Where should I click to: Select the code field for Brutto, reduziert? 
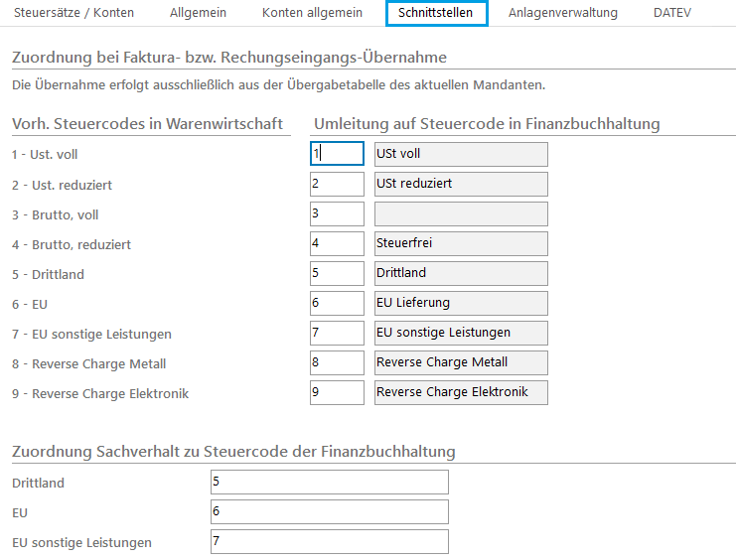[x=337, y=243]
